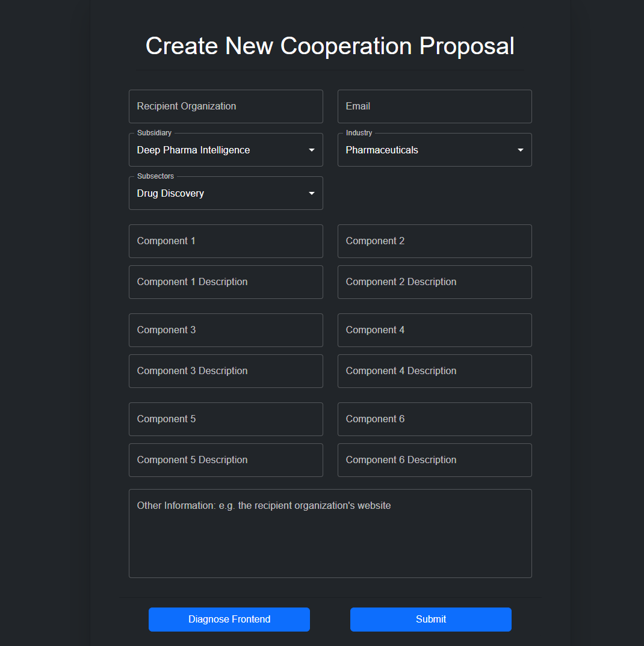
Task: Click the Component 3 Description field
Action: (226, 371)
